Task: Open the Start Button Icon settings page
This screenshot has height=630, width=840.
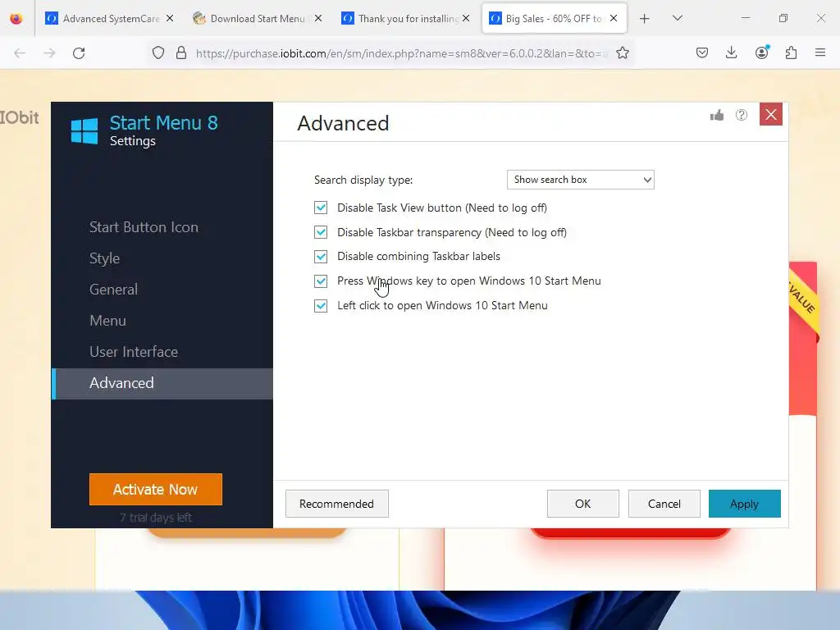Action: (x=144, y=227)
